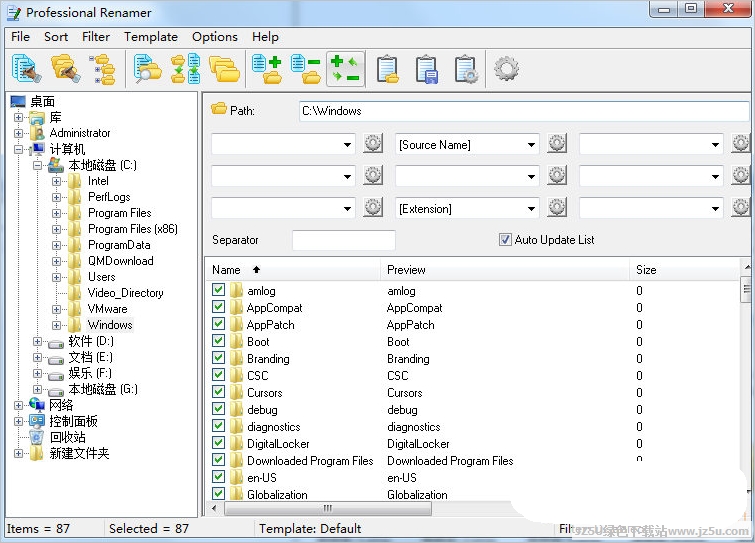Sort list by Name column header

293,270
